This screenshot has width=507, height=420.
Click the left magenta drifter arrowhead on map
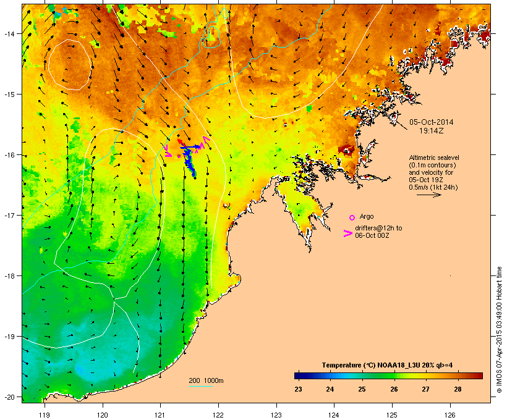[168, 151]
